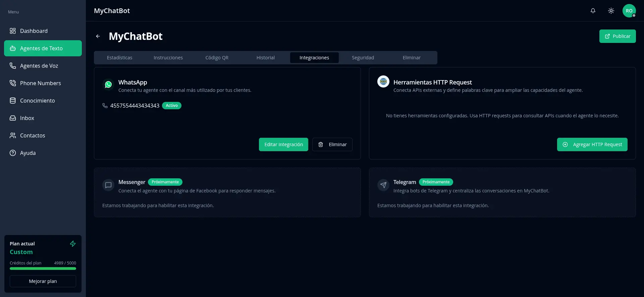Click the Custom plan name
Viewport: 644px width, 297px height.
point(21,252)
